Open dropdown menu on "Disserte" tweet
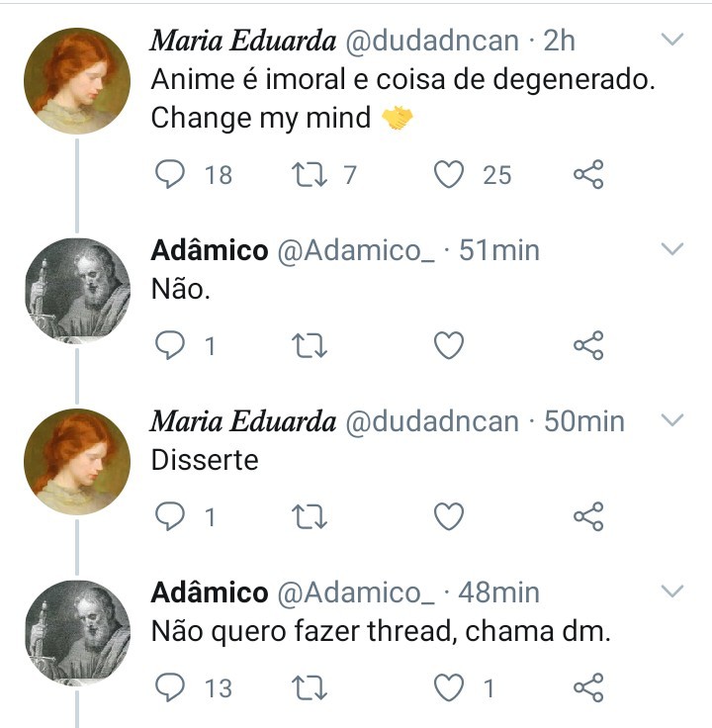Screen dimensions: 712x728 coord(672,420)
